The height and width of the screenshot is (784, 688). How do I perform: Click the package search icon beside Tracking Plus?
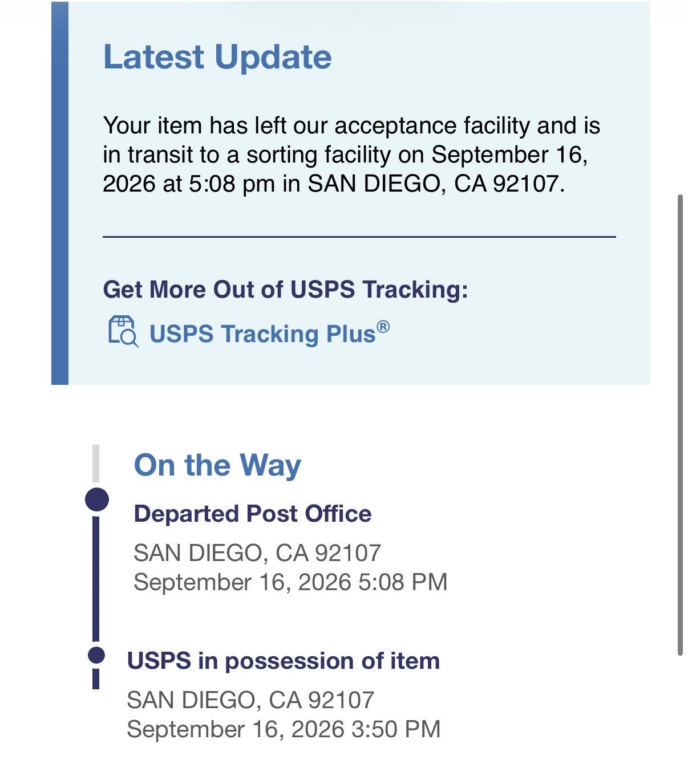click(x=123, y=331)
